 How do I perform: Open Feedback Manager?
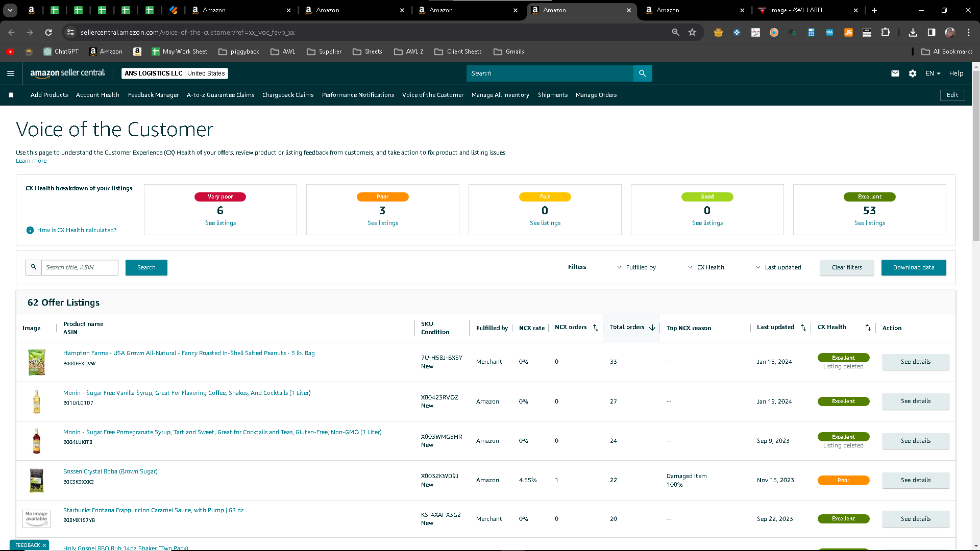(x=153, y=95)
